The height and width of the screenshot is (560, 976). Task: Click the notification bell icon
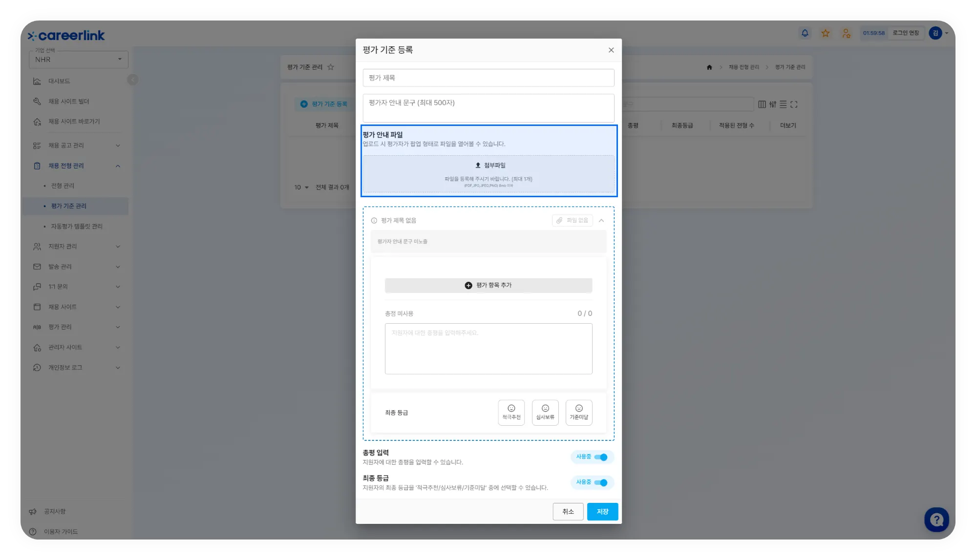805,33
